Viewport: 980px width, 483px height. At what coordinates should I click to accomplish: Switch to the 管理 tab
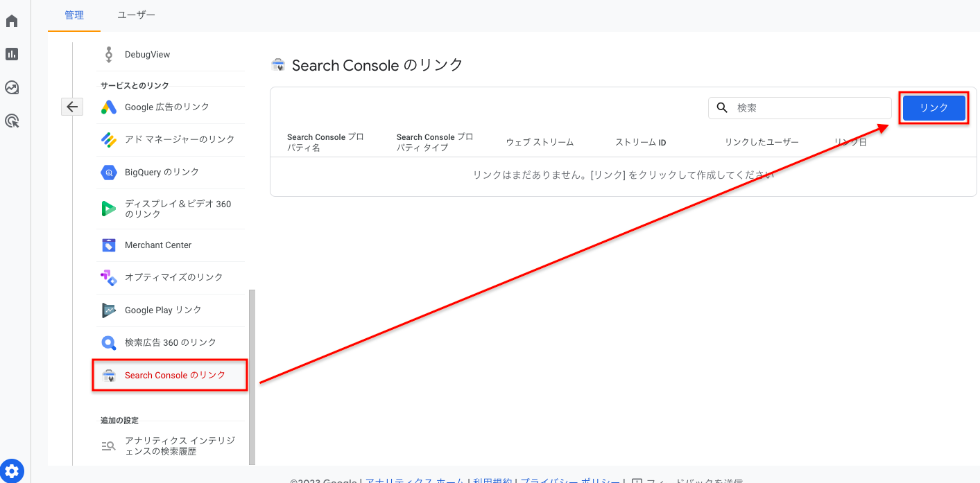[74, 15]
